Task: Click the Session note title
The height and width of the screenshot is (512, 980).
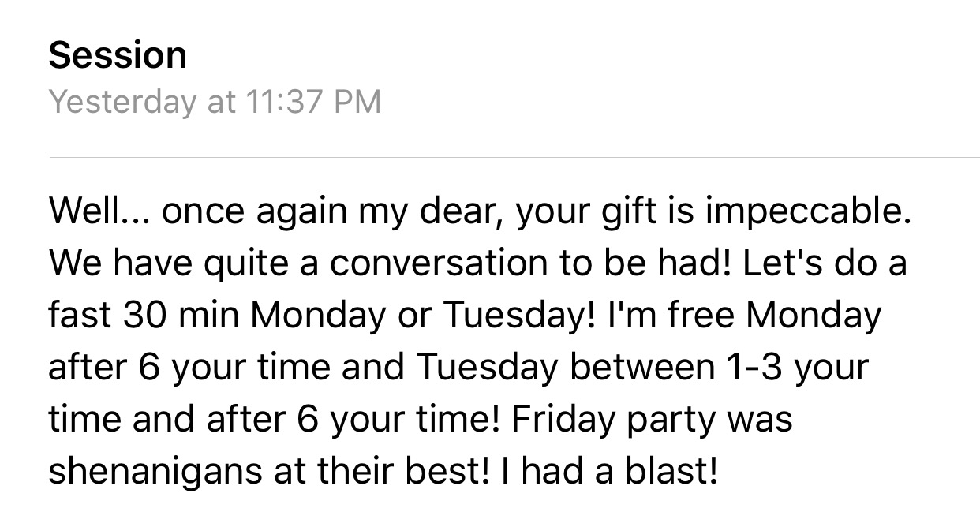Action: point(118,55)
